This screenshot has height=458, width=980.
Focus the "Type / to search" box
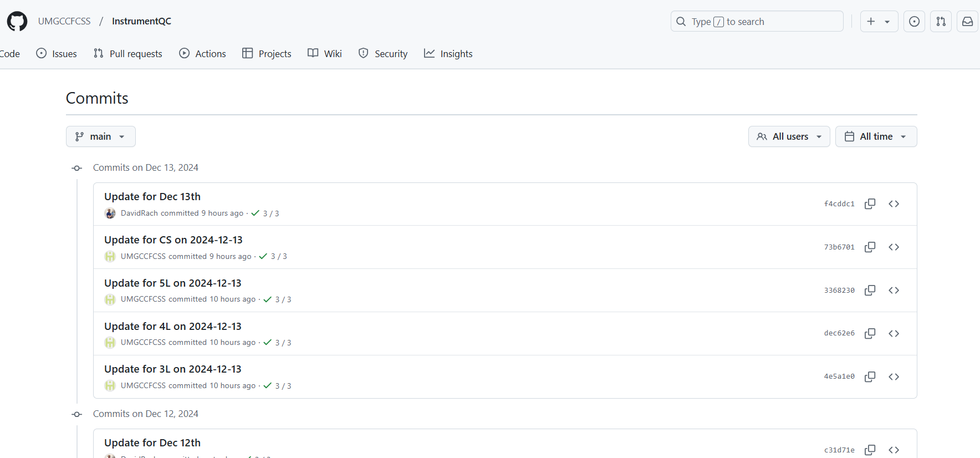point(757,22)
